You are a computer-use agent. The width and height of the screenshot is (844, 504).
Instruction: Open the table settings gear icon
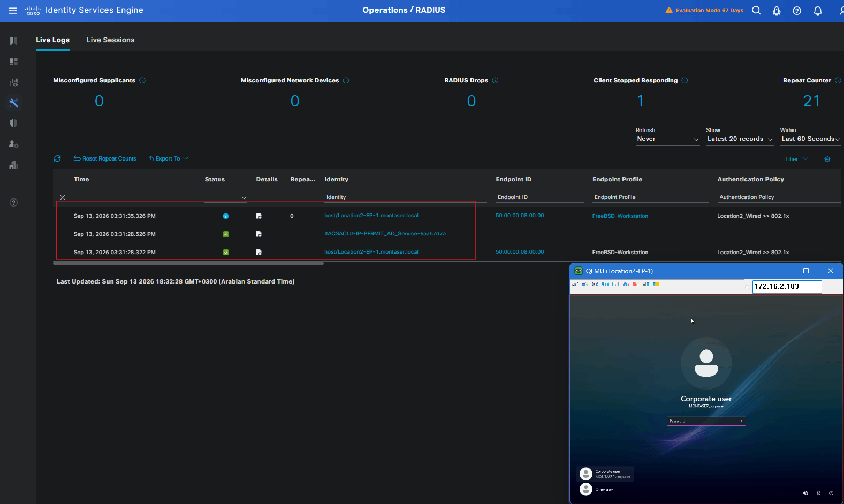827,159
